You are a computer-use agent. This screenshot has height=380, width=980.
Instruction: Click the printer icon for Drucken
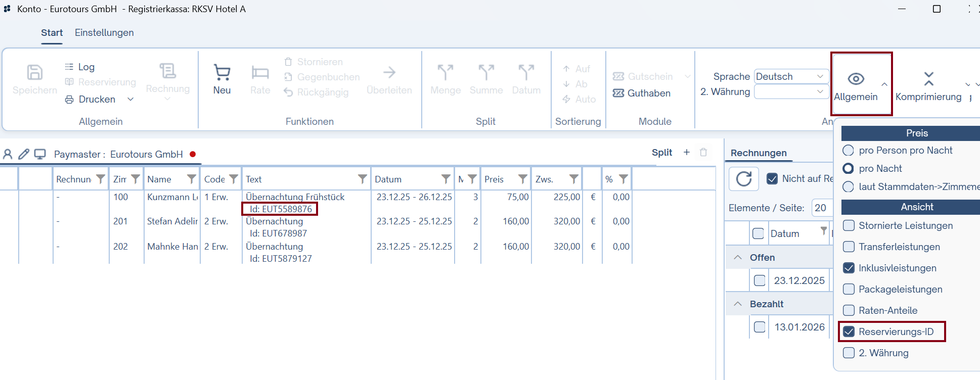[69, 100]
